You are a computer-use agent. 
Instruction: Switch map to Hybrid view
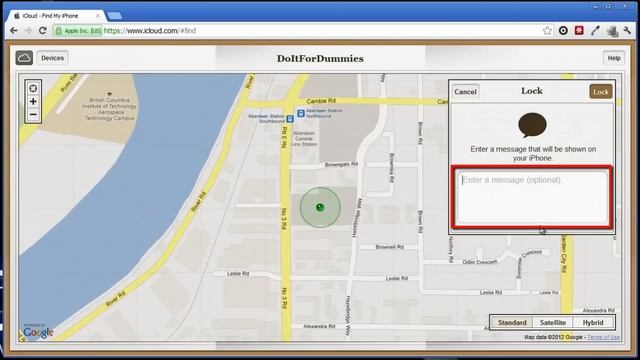pos(593,322)
